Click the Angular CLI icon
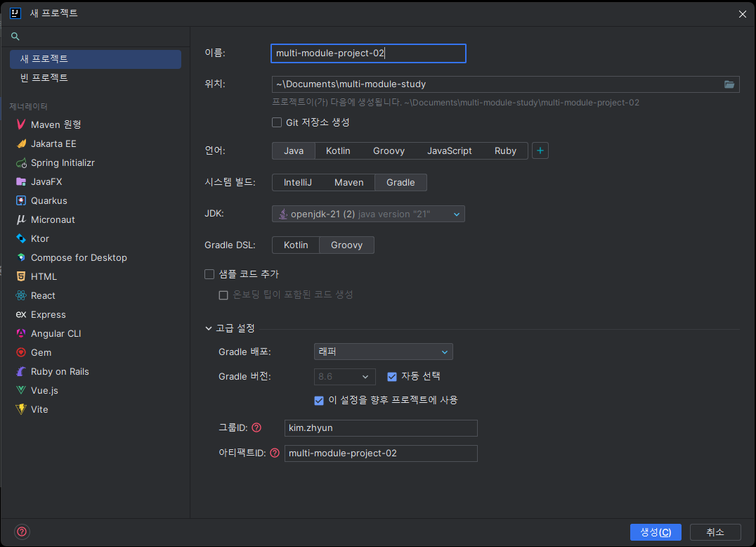This screenshot has width=756, height=547. 21,333
